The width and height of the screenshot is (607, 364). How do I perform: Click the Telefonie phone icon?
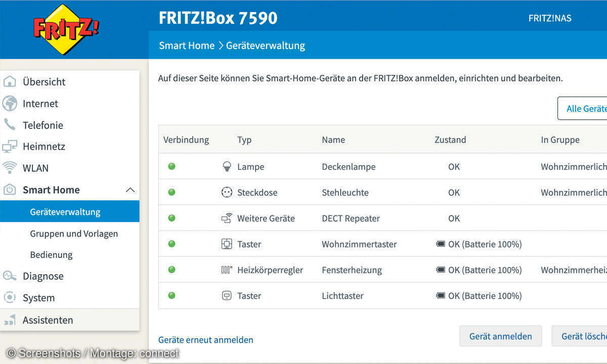pyautogui.click(x=10, y=125)
